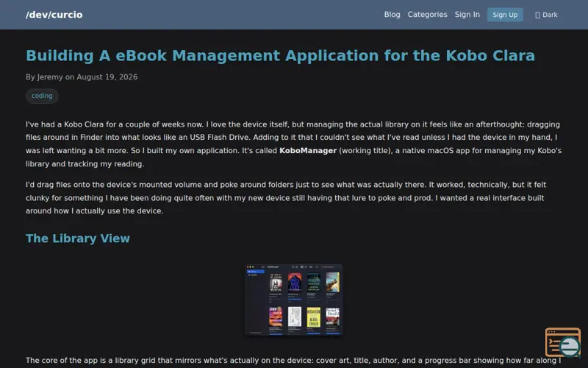Click the article title heading
The image size is (588, 368).
280,56
